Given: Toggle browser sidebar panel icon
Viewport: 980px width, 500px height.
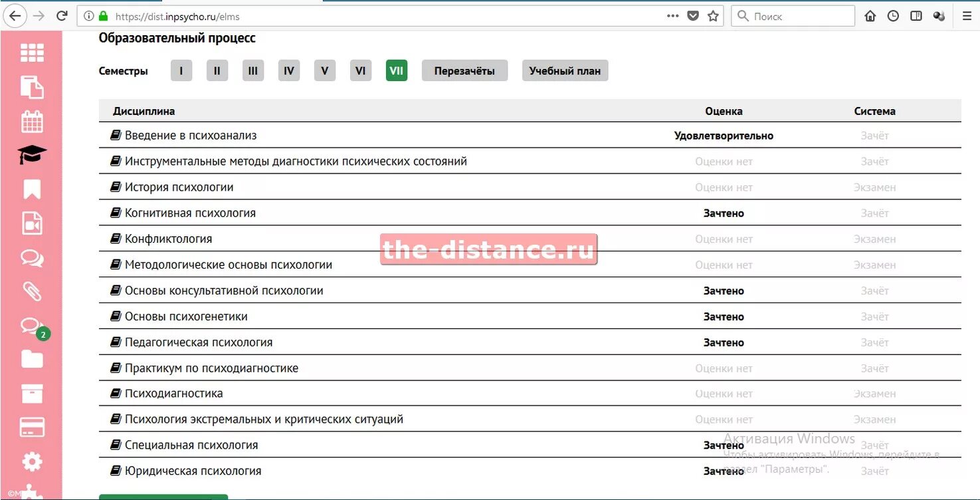Looking at the screenshot, I should (x=916, y=16).
